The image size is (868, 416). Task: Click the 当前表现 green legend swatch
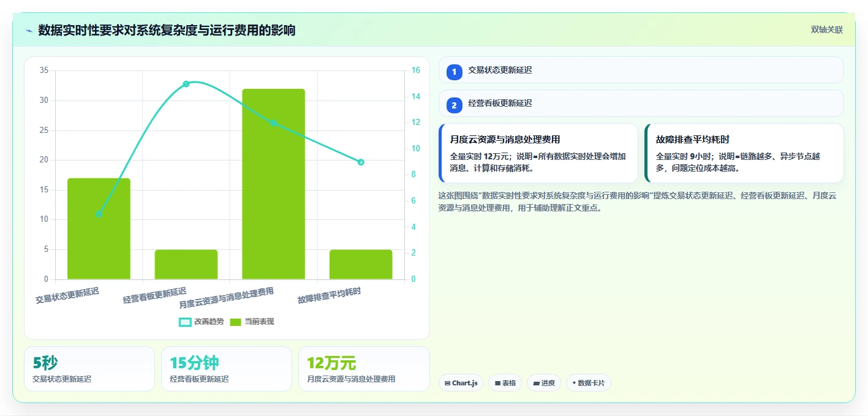(235, 322)
